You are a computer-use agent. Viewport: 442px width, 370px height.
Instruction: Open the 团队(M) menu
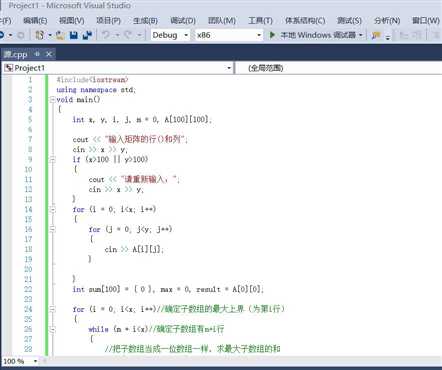pos(222,21)
